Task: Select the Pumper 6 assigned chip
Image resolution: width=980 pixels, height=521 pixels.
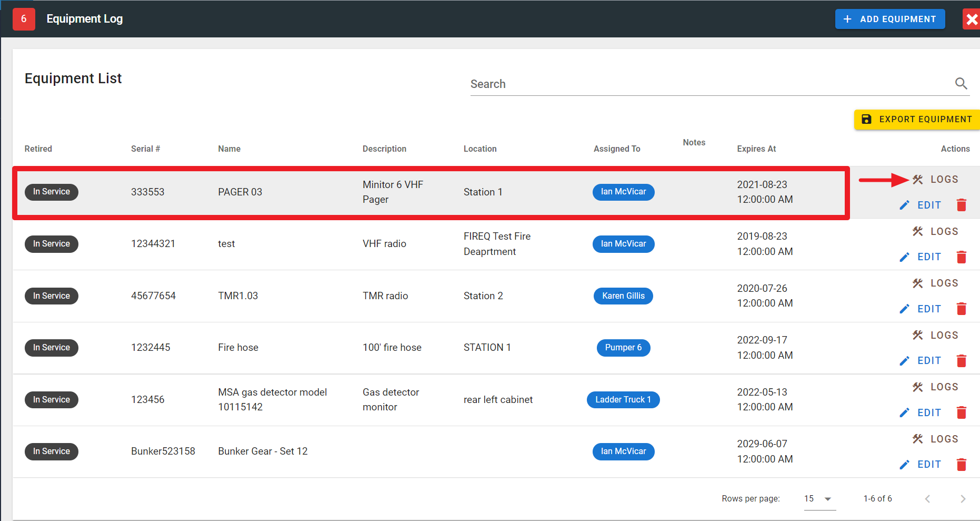Action: (x=623, y=348)
